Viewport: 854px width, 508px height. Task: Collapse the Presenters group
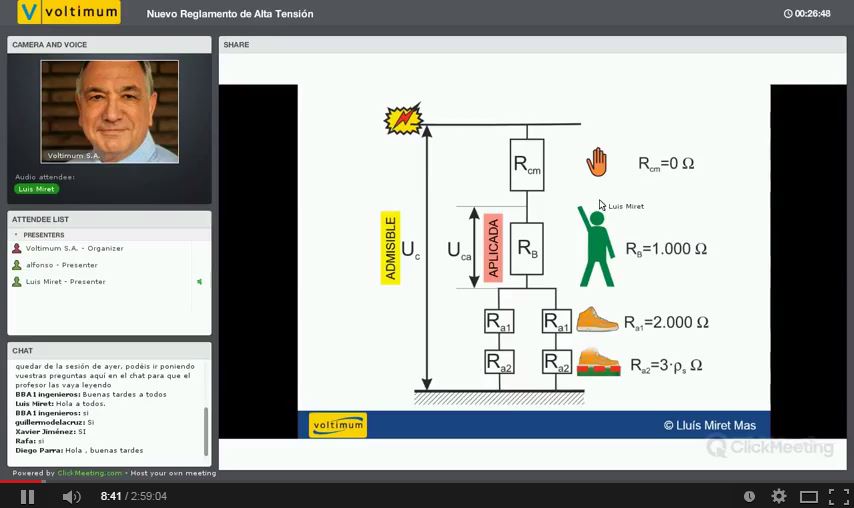tap(16, 235)
